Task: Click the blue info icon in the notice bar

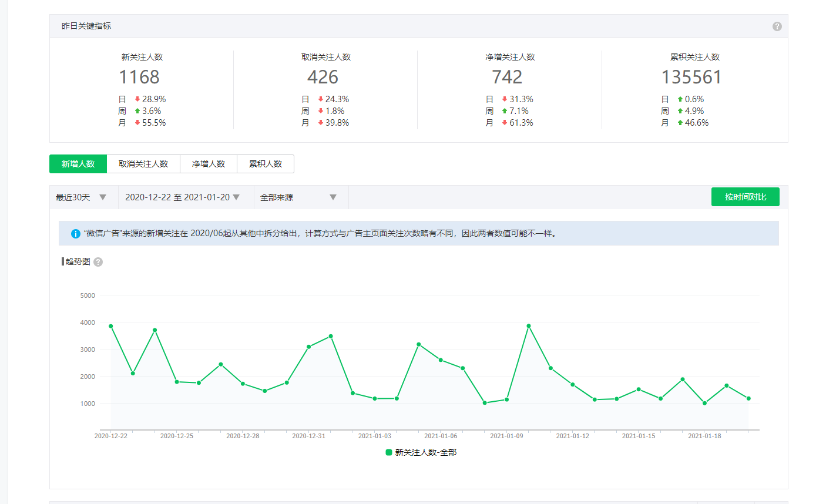Action: coord(75,234)
